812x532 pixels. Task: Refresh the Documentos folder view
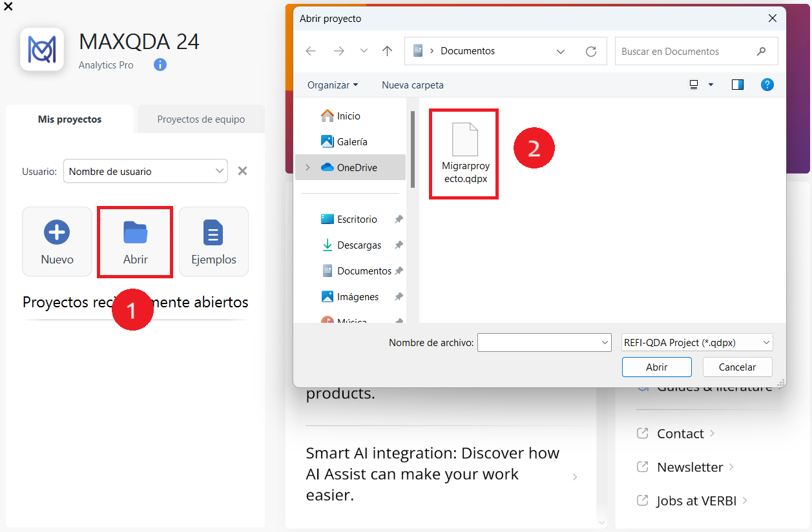click(x=590, y=51)
